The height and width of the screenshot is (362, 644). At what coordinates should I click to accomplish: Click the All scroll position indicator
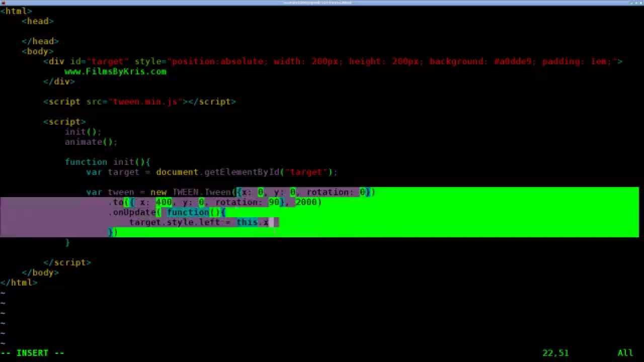click(625, 353)
